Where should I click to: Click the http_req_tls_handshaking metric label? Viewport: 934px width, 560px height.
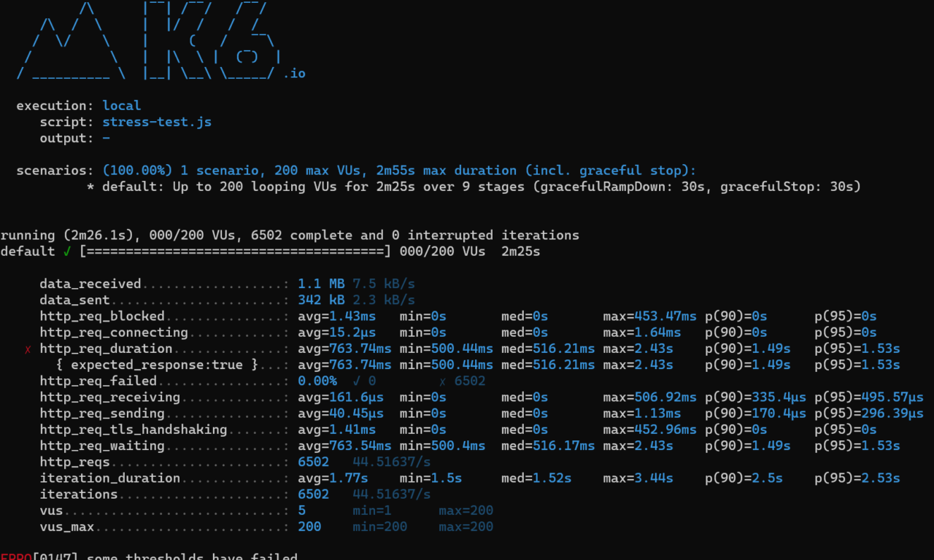tap(134, 429)
